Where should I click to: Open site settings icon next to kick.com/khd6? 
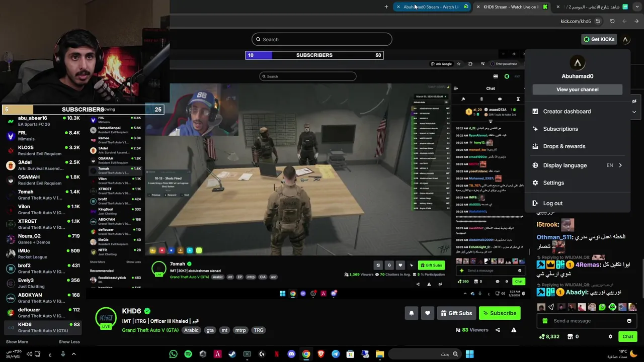tap(598, 21)
